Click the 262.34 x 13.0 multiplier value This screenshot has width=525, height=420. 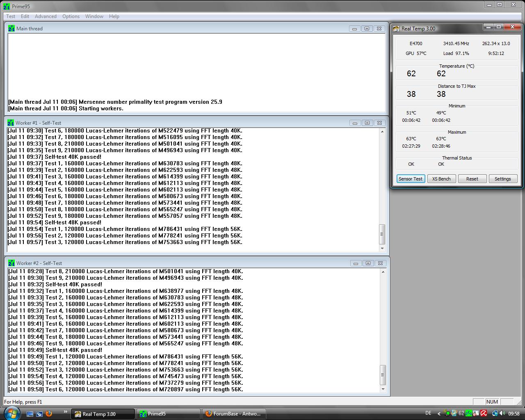496,43
